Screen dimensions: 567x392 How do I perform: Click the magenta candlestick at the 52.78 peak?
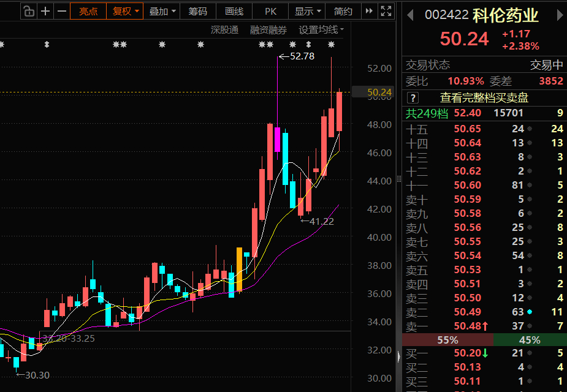pos(277,139)
